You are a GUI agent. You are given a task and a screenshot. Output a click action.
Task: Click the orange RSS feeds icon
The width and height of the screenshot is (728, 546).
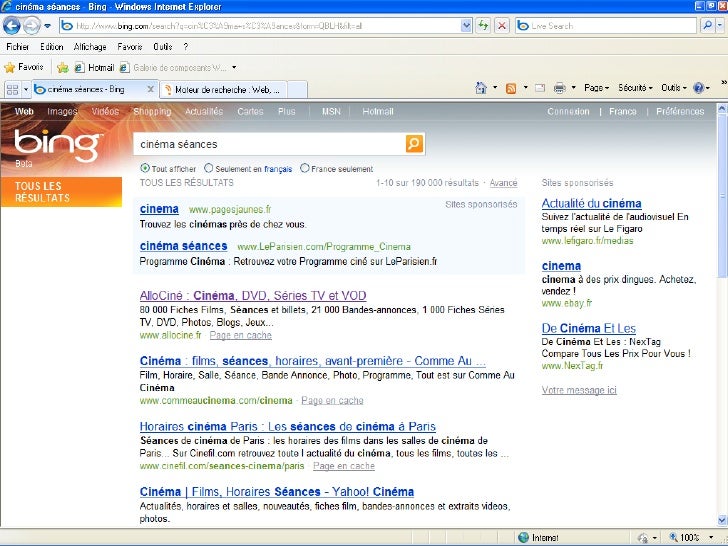(x=511, y=88)
